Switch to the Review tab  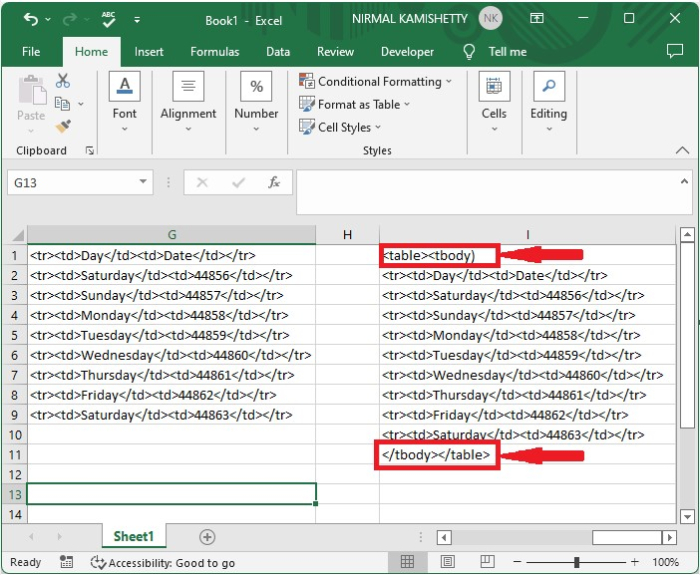[x=335, y=52]
